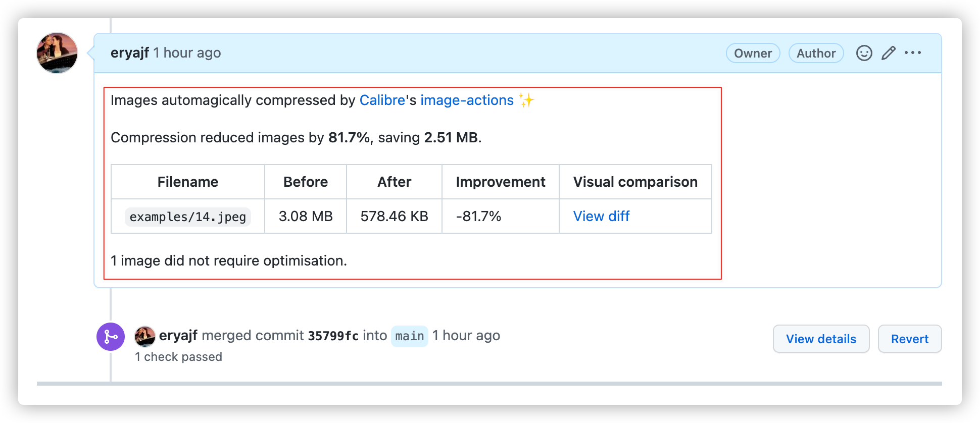
Task: Click the small eryajf avatar near merge event
Action: pos(145,336)
